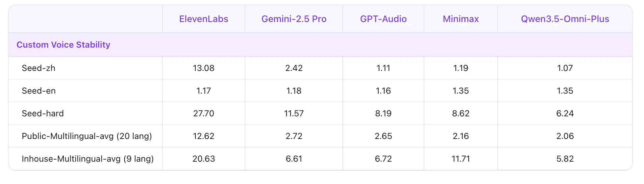The image size is (644, 184).
Task: Click the ElevenLabs Seed-zh value 13.08
Action: 204,68
